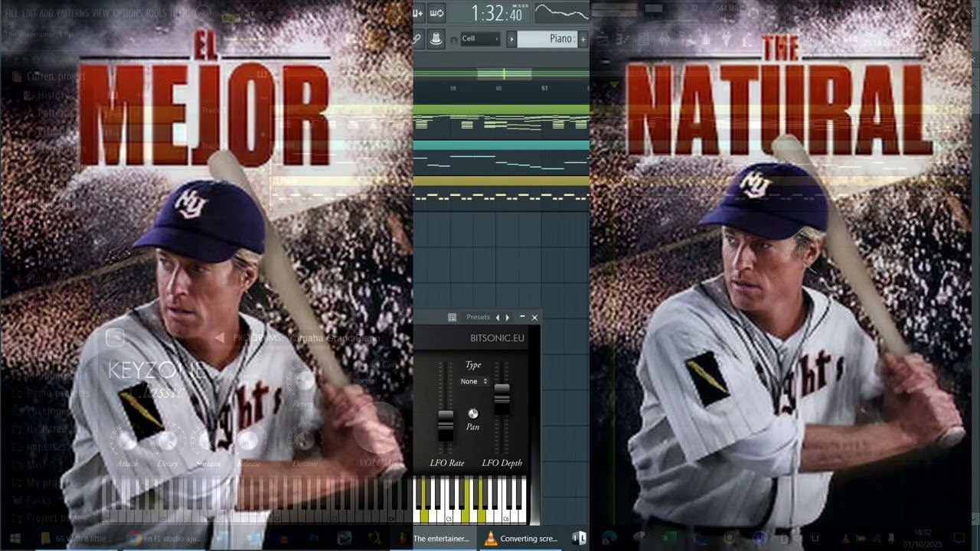This screenshot has width=980, height=551.
Task: Toggle the blend recording overdub icon
Action: [418, 13]
